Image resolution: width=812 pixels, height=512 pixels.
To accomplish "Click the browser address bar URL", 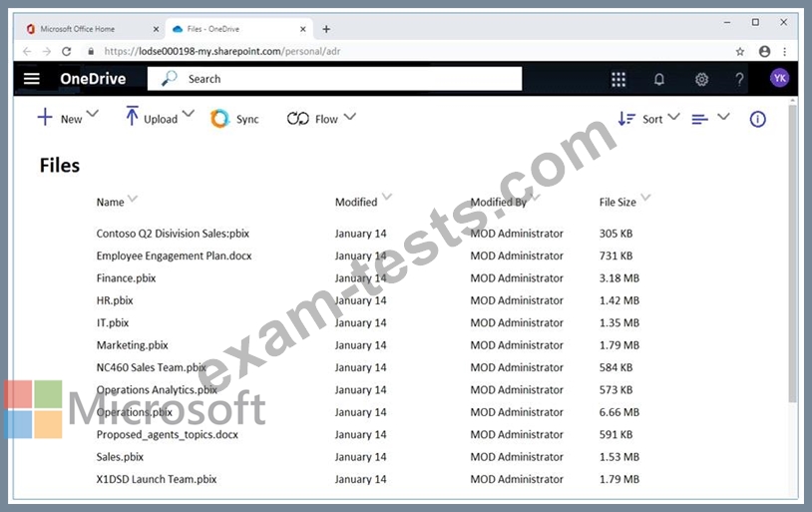I will tap(222, 51).
